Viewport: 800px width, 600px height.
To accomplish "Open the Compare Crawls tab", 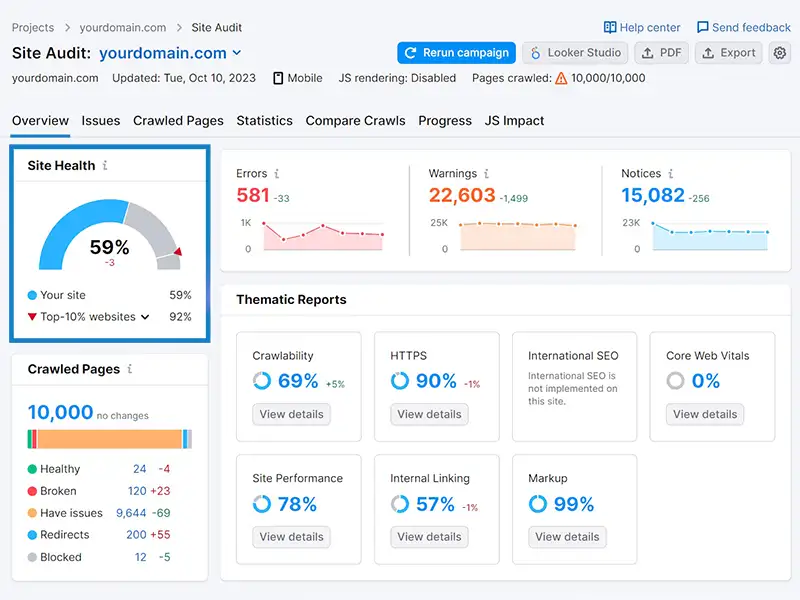I will [356, 121].
